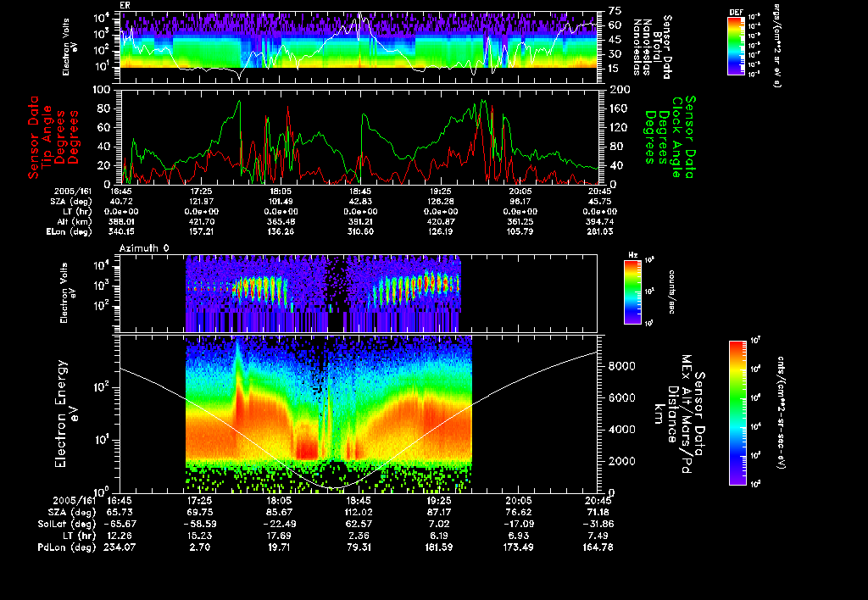Screen dimensions: 868x600
Task: Click PdLon value 164.78
Action: [598, 547]
